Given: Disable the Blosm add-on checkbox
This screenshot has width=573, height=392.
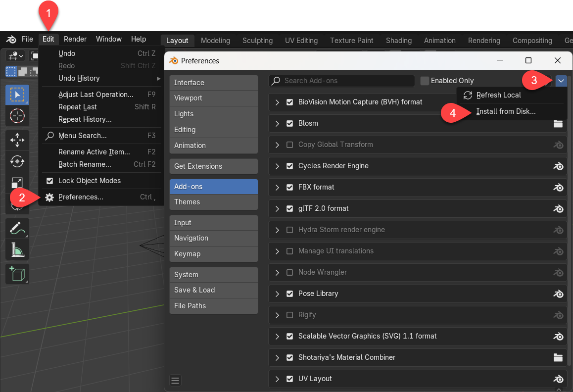Looking at the screenshot, I should [290, 124].
